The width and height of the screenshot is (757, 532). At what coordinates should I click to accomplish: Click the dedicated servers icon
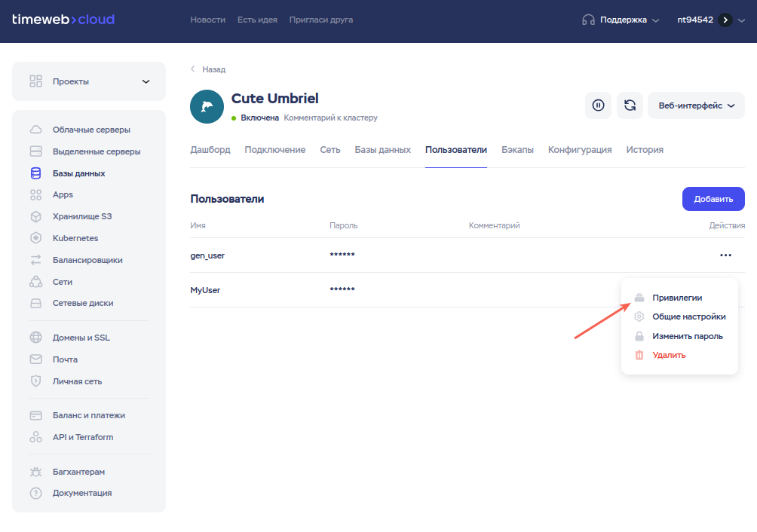pyautogui.click(x=35, y=151)
